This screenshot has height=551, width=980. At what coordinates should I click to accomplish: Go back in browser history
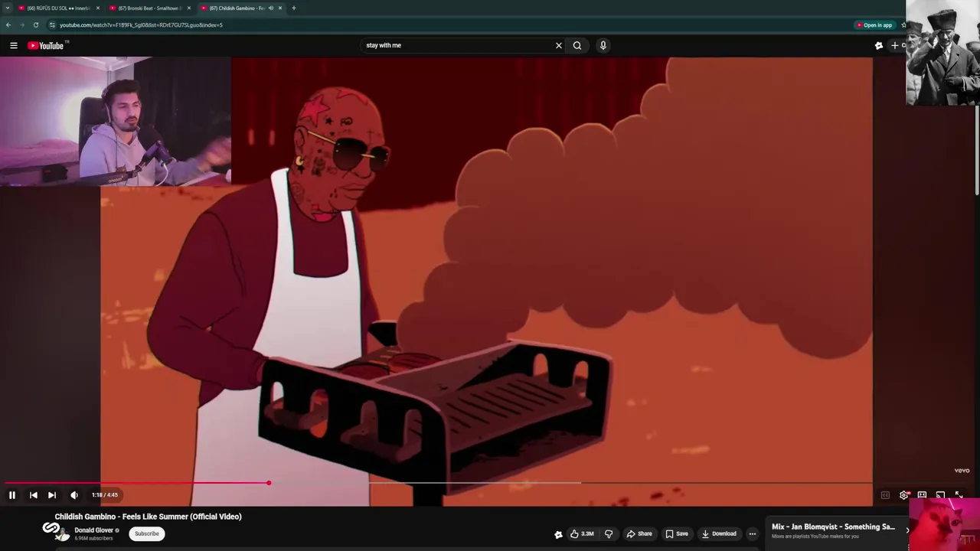tap(8, 25)
